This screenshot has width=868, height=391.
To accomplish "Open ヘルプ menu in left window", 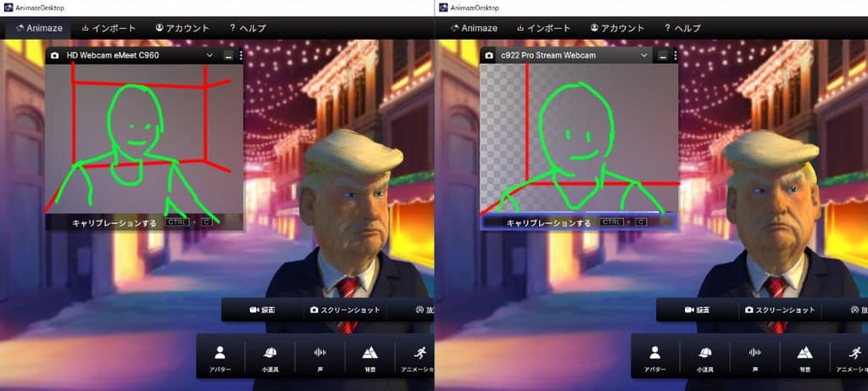I will click(248, 28).
